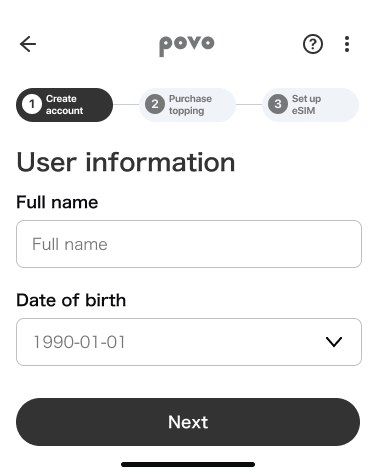This screenshot has height=475, width=378.
Task: Click the Date of birth field label
Action: (x=71, y=300)
